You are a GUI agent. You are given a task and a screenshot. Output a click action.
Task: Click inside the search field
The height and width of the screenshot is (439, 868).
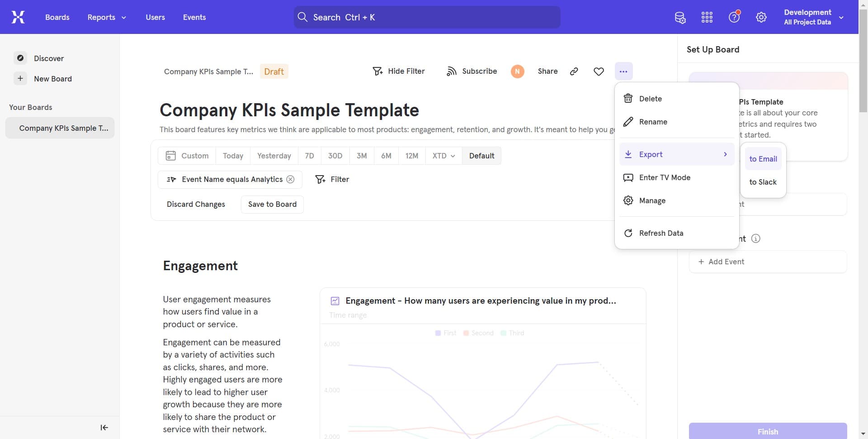pyautogui.click(x=426, y=17)
